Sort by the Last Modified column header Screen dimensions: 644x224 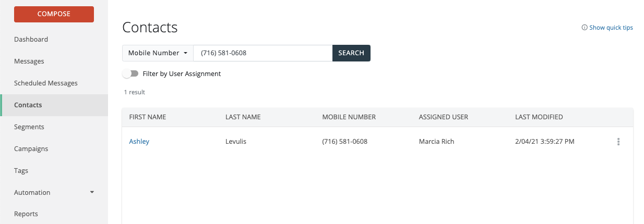tap(539, 117)
